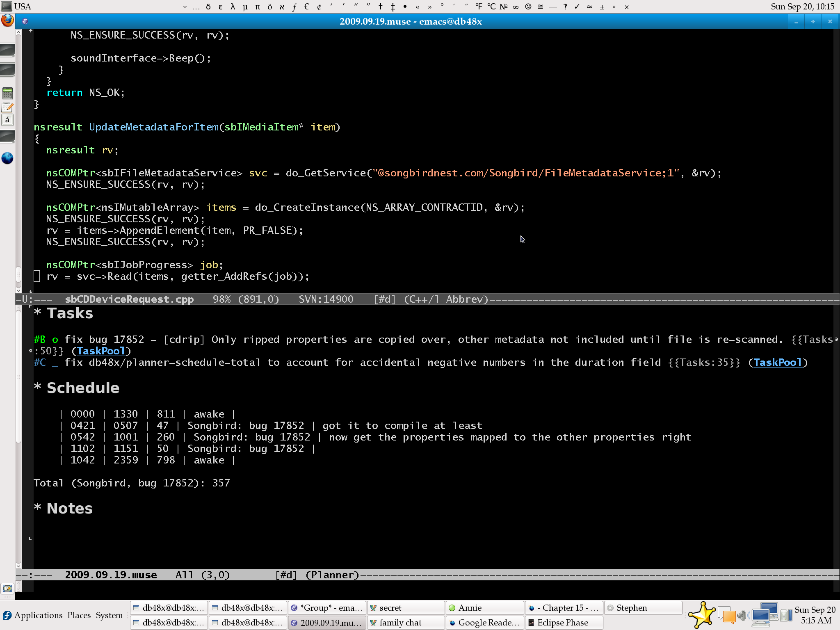Click the 'Total (Songbird, bug 17852): 357' line
This screenshot has height=630, width=840.
pyautogui.click(x=132, y=483)
